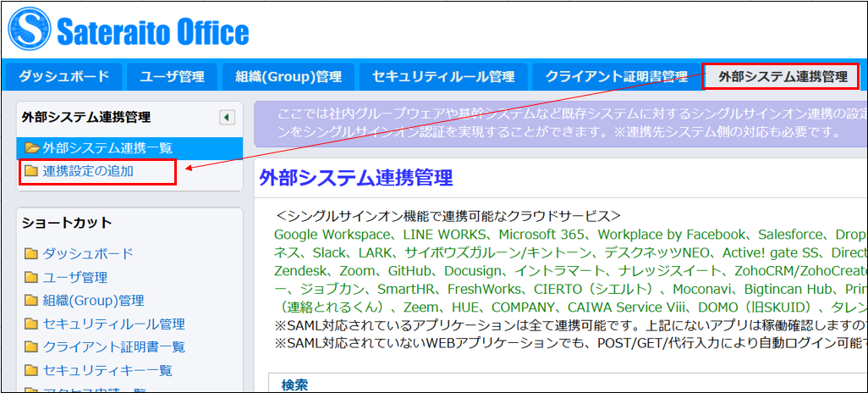This screenshot has height=393, width=868.
Task: Click the ショートカット panel heading
Action: [x=67, y=223]
